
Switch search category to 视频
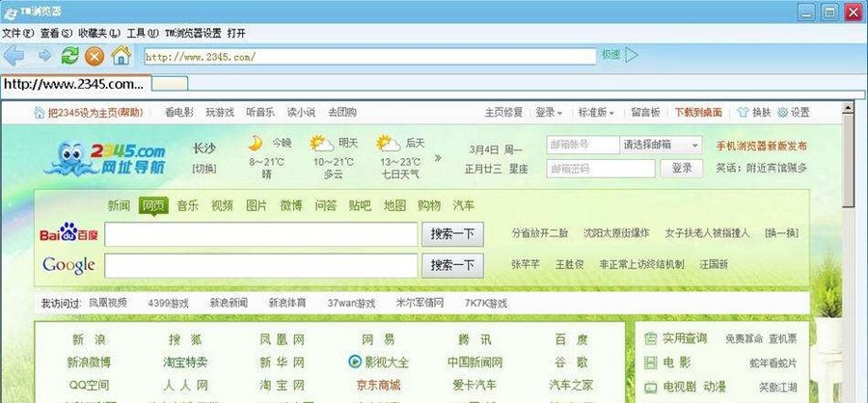point(222,206)
